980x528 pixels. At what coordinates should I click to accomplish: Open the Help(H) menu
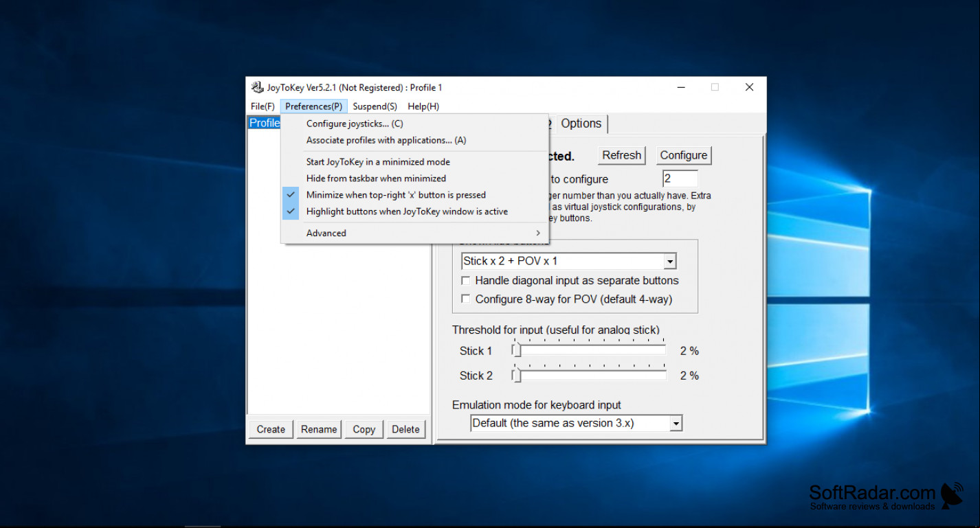[423, 106]
